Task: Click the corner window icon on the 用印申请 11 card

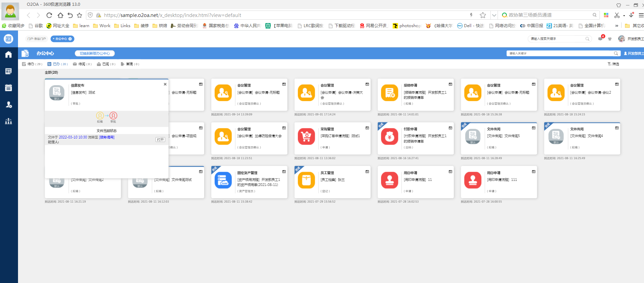Action: [x=450, y=172]
